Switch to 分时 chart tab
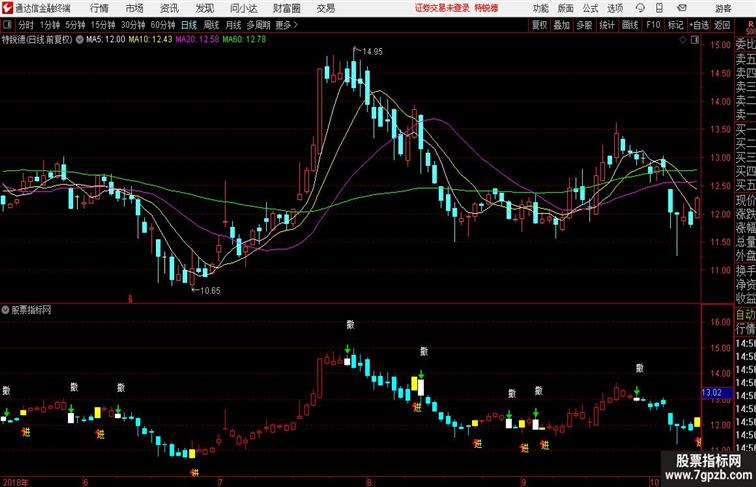The width and height of the screenshot is (756, 487). [x=26, y=25]
